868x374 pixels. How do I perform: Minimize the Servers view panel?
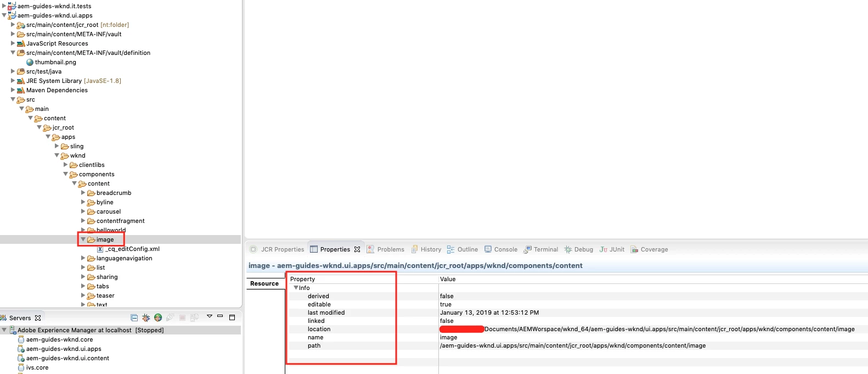pos(220,316)
